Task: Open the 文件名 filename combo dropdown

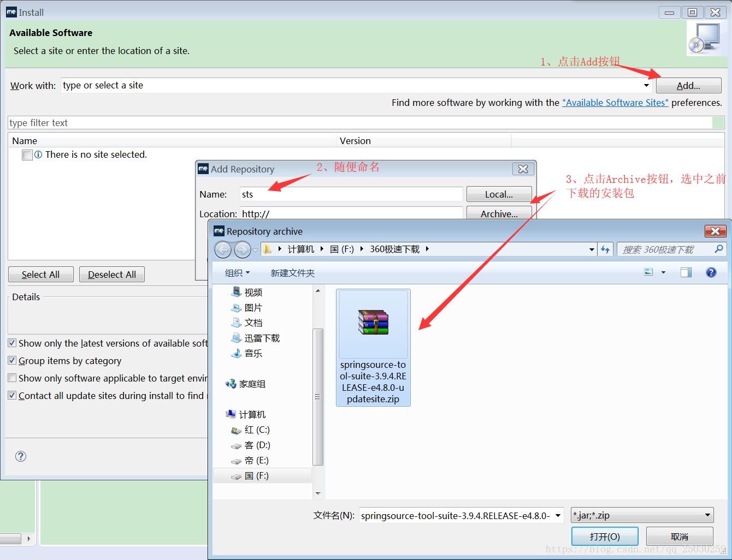Action: pos(558,515)
